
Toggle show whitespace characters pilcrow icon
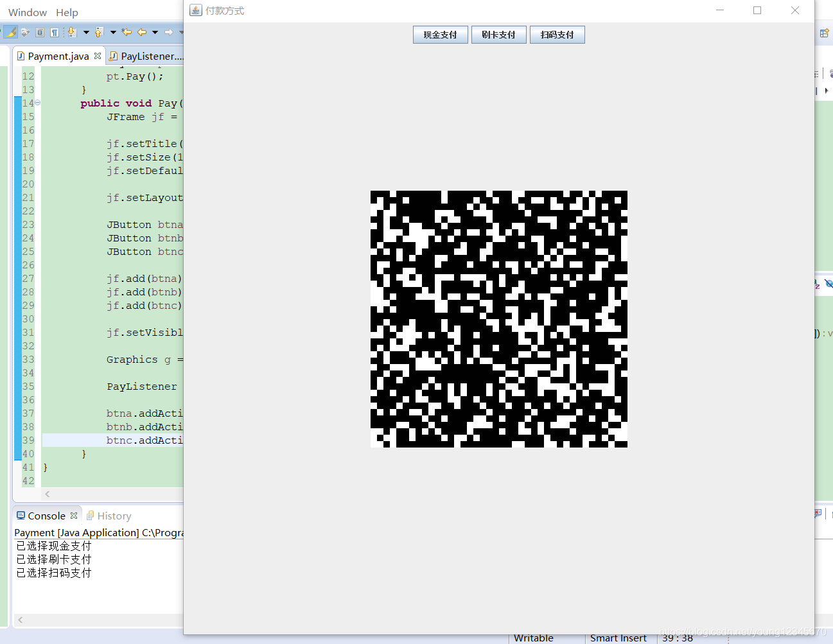(x=55, y=32)
